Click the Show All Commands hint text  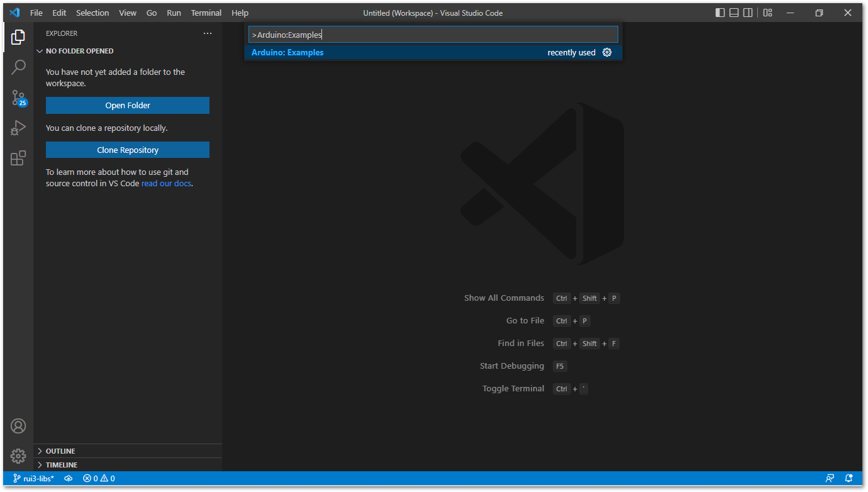tap(504, 298)
